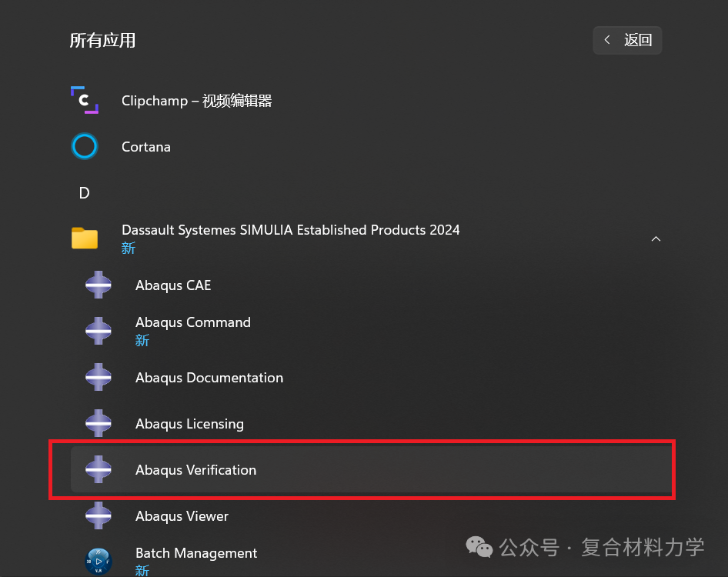728x577 pixels.
Task: Launch Abaqus CAE
Action: coord(173,285)
